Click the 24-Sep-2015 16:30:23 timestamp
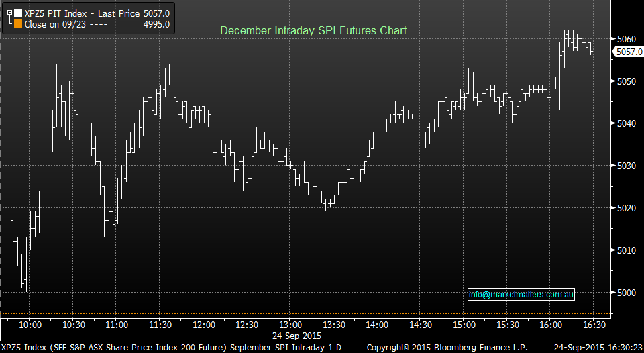Viewport: 644px width, 353px height. [x=597, y=347]
